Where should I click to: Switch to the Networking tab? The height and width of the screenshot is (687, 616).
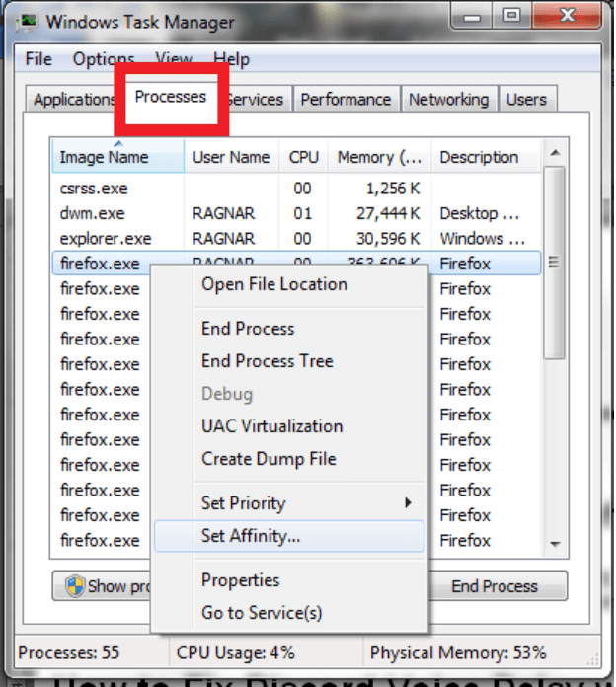pos(448,100)
